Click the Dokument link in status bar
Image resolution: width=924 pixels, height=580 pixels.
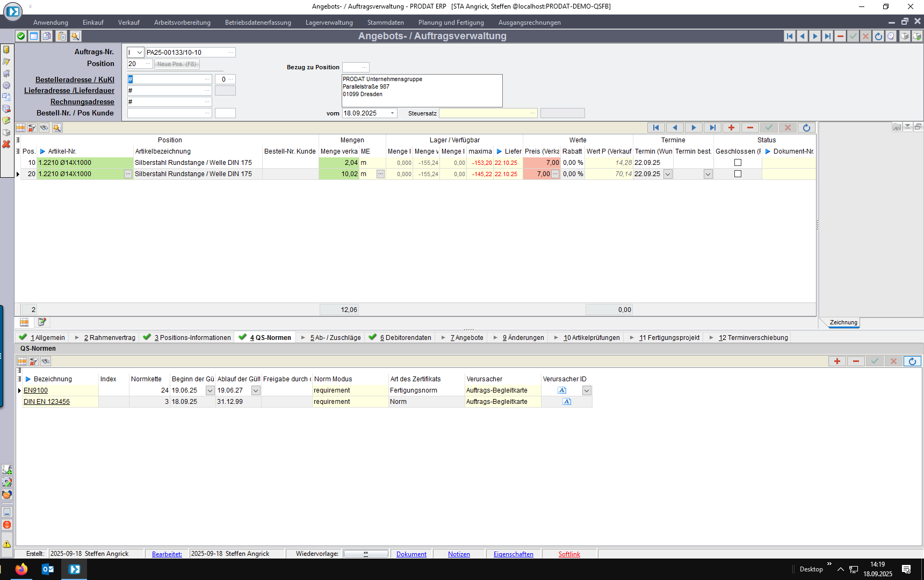411,554
